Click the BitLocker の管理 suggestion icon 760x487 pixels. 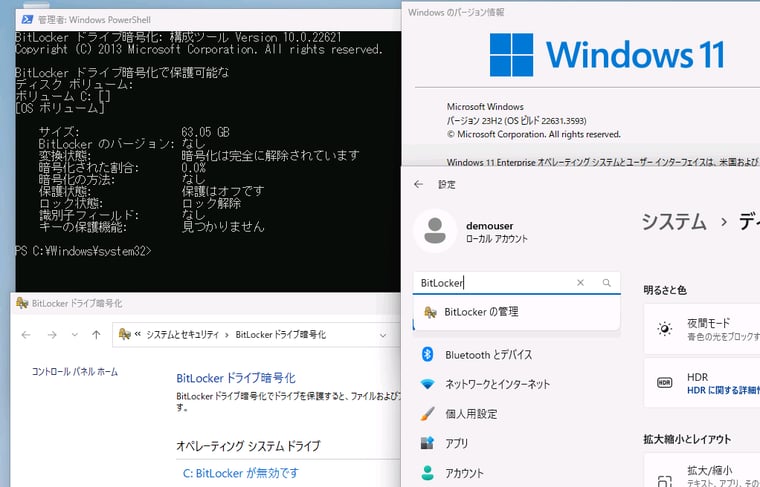tap(430, 312)
